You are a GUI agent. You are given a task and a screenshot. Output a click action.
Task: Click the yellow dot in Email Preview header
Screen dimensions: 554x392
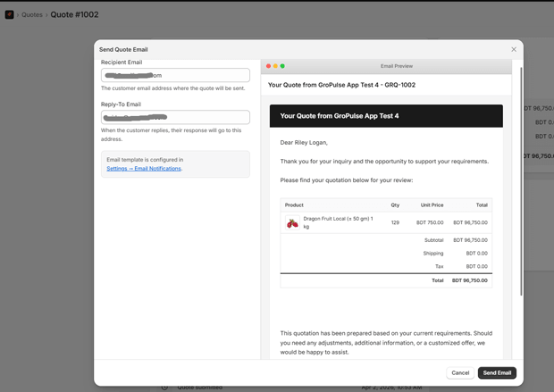click(275, 66)
